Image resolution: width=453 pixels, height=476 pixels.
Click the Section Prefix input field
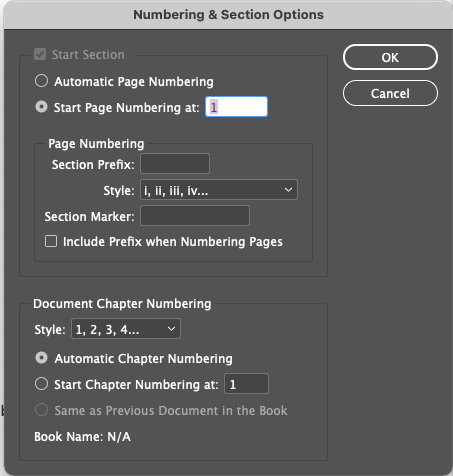coord(175,164)
